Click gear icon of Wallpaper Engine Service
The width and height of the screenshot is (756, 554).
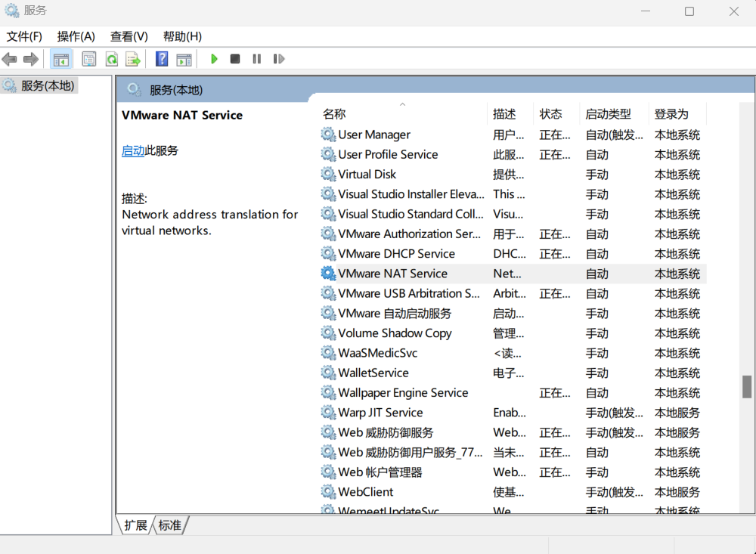click(x=328, y=392)
